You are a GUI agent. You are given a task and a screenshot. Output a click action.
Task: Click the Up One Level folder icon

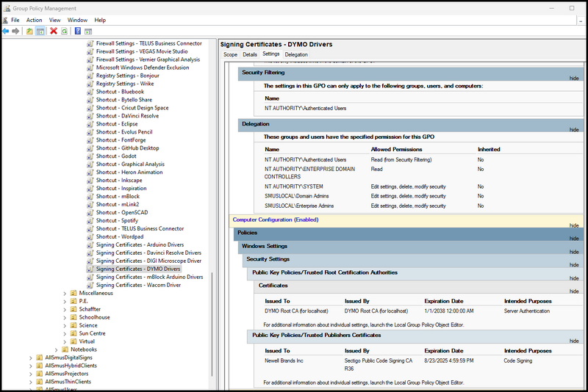coord(29,32)
